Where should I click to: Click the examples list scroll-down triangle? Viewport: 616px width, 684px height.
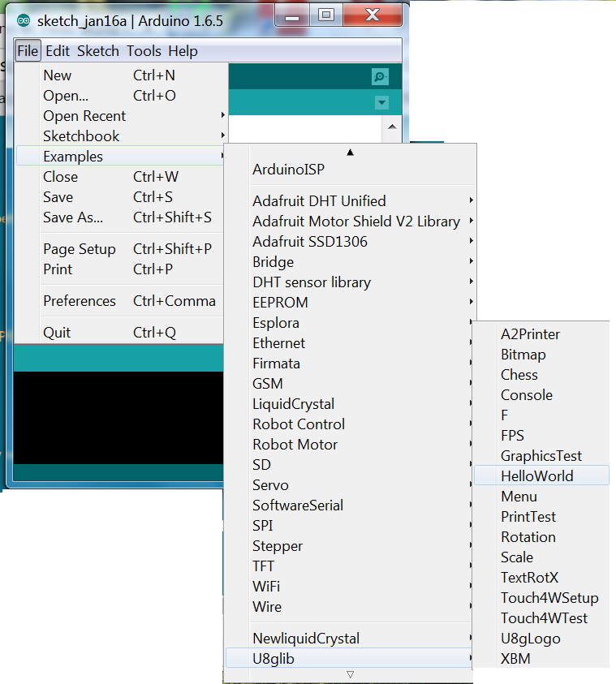[350, 674]
